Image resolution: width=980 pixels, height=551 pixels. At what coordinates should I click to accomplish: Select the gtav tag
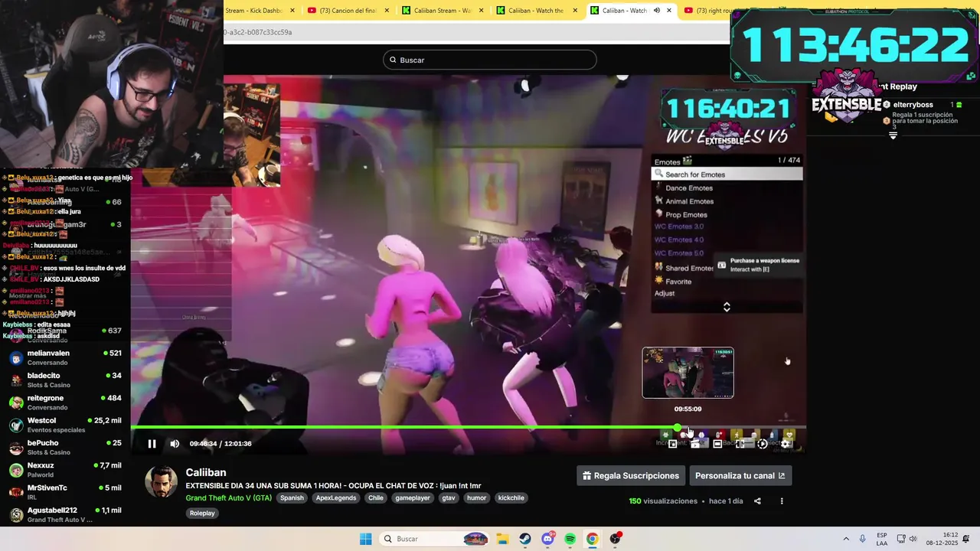[449, 498]
